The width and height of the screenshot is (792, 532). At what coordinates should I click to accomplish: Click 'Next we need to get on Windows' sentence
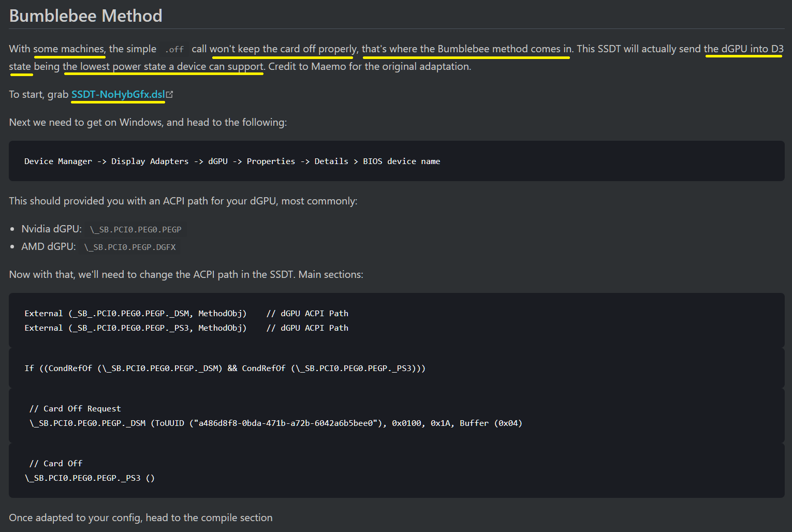click(148, 122)
